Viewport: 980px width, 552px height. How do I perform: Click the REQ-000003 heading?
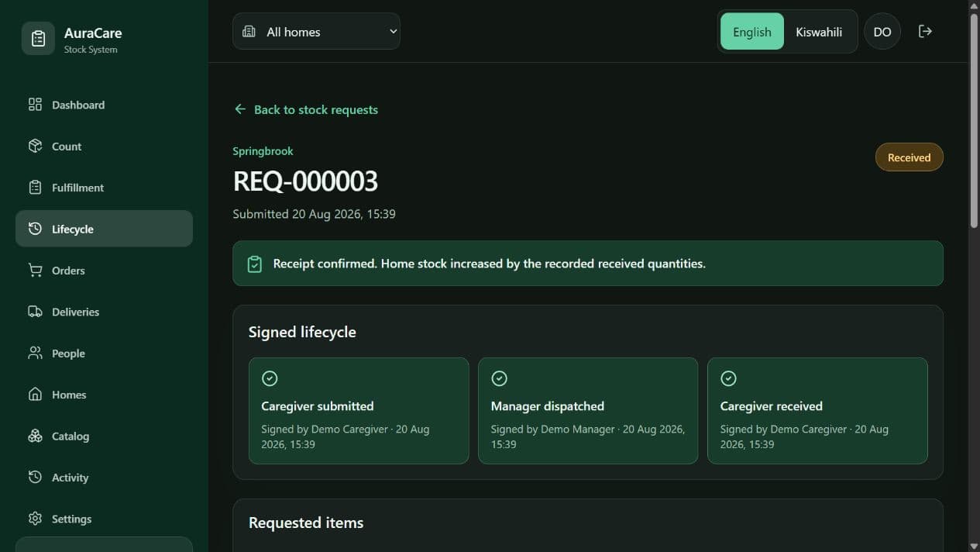point(305,181)
